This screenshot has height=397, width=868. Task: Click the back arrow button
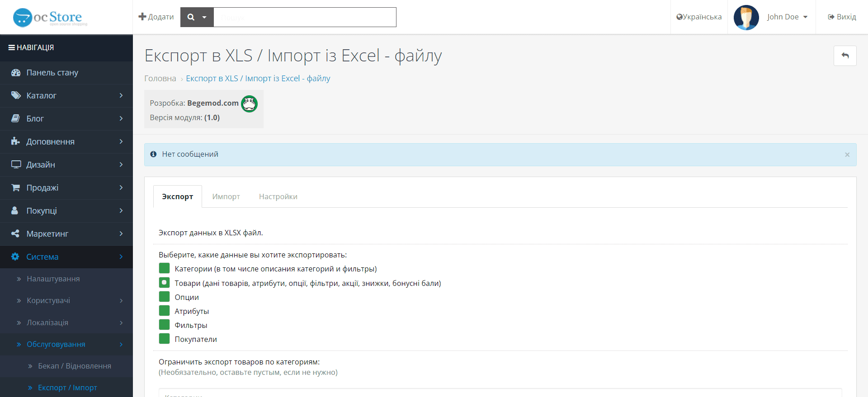coord(845,56)
